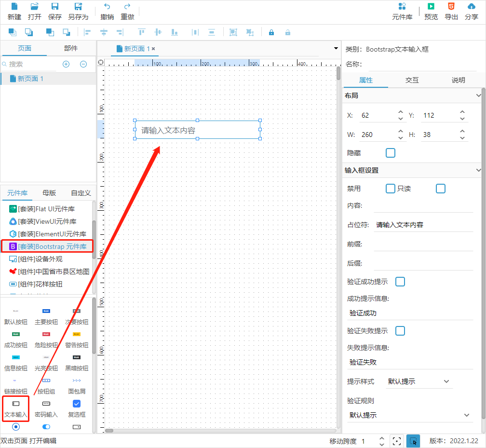Open the 提示样式 dropdown

point(418,381)
